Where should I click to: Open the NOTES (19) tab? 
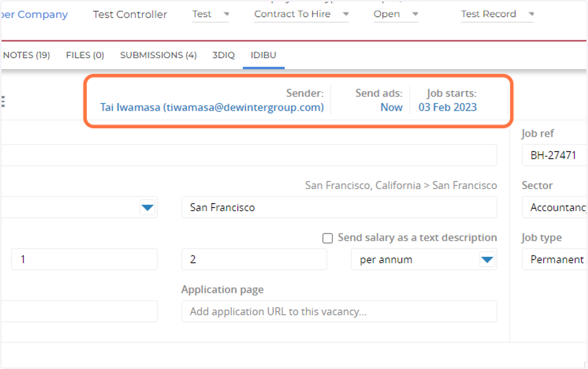pos(26,55)
